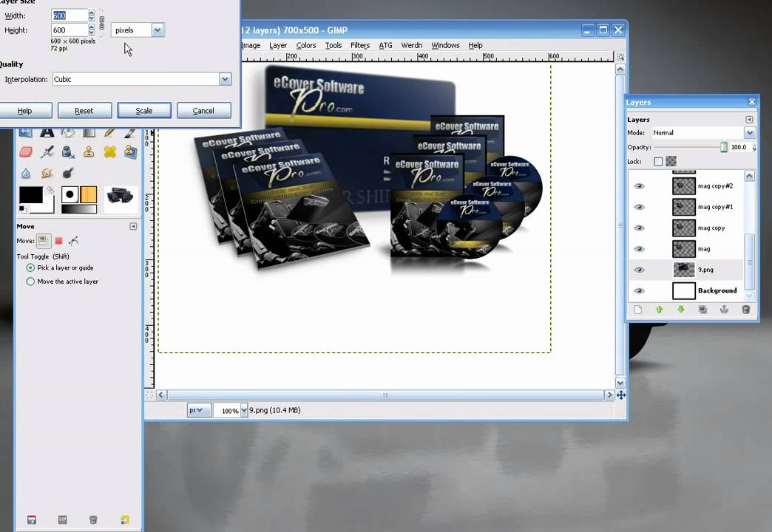Swap foreground and background colors arrow
Image resolution: width=772 pixels, height=532 pixels.
[x=50, y=190]
